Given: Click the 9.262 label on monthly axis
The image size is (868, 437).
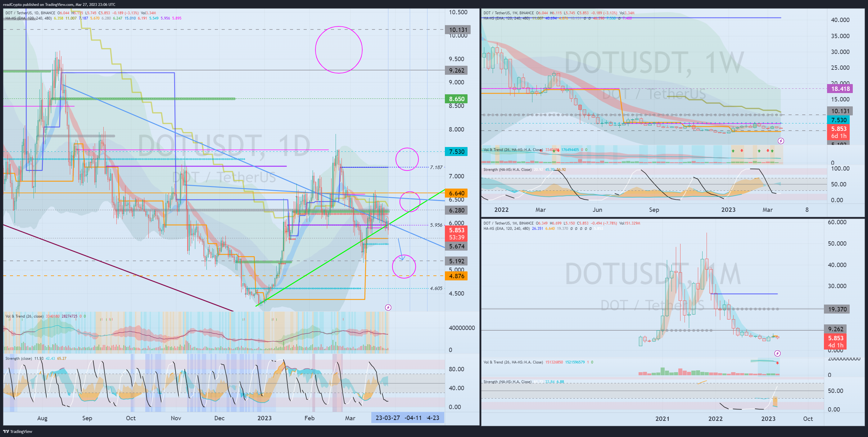Looking at the screenshot, I should tap(835, 329).
